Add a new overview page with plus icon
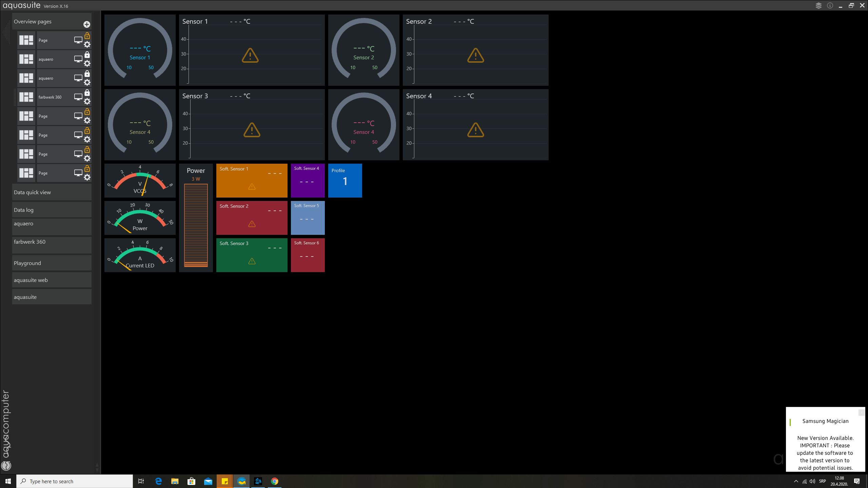Image resolution: width=868 pixels, height=488 pixels. pyautogui.click(x=87, y=24)
